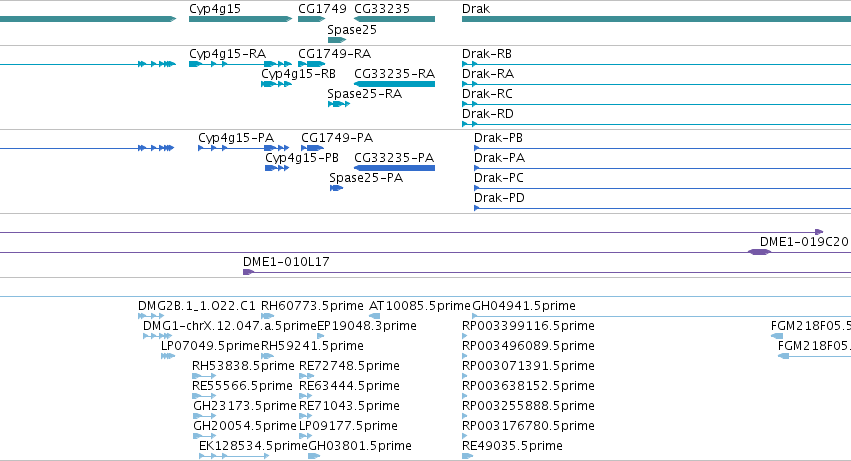
Task: Select the Drak-RC transcript label
Action: click(487, 94)
